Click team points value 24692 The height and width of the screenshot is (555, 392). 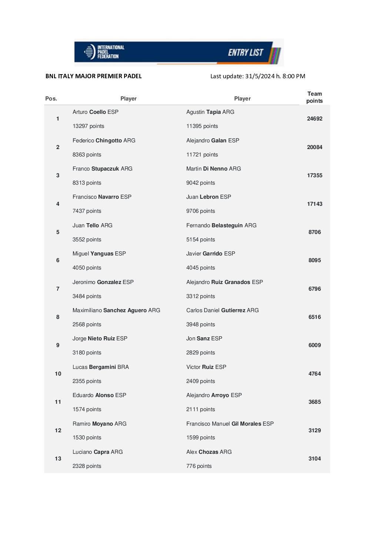pos(315,119)
